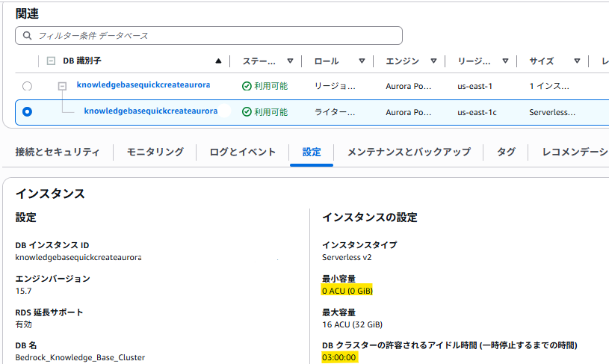Click the Serverless... size cell

coord(552,112)
